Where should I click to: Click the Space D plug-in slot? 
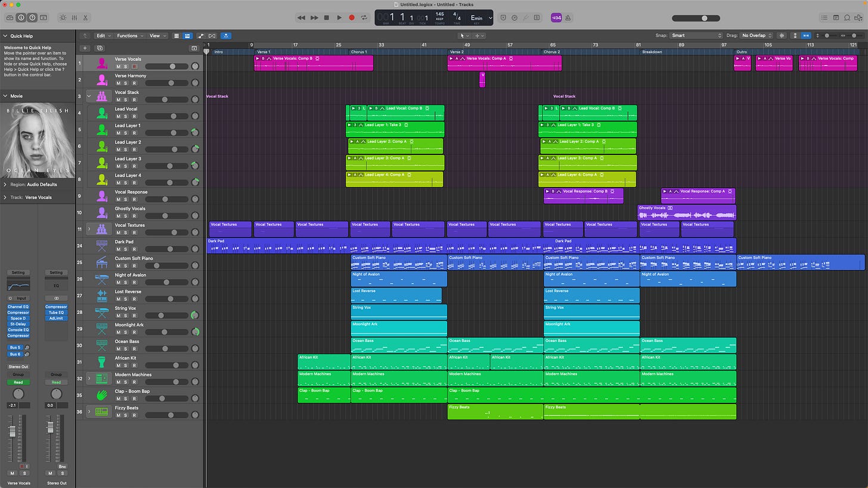coord(18,318)
